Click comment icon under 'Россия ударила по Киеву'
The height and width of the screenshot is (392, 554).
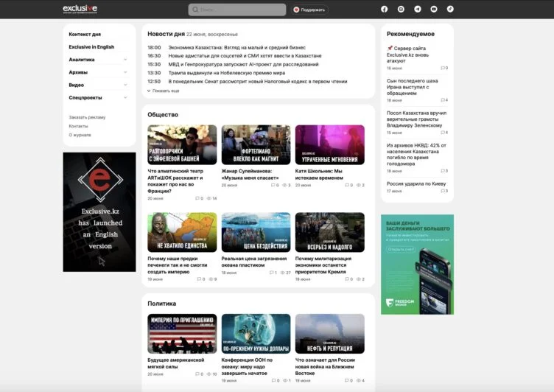pyautogui.click(x=443, y=191)
